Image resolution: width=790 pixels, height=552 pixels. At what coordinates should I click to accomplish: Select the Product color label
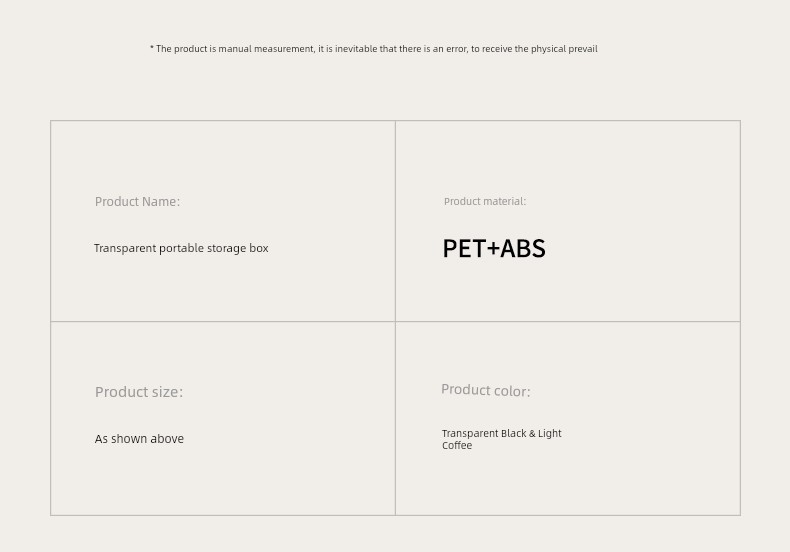(486, 390)
